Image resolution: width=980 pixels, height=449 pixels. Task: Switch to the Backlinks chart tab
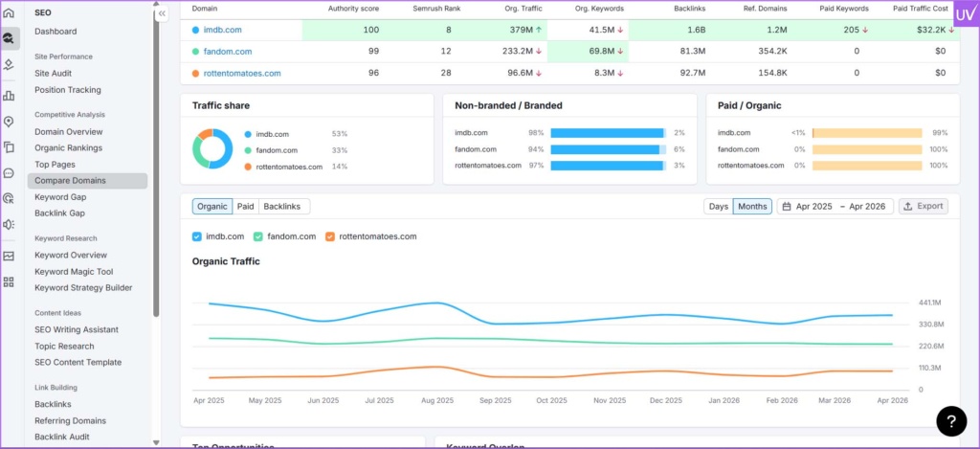(284, 206)
